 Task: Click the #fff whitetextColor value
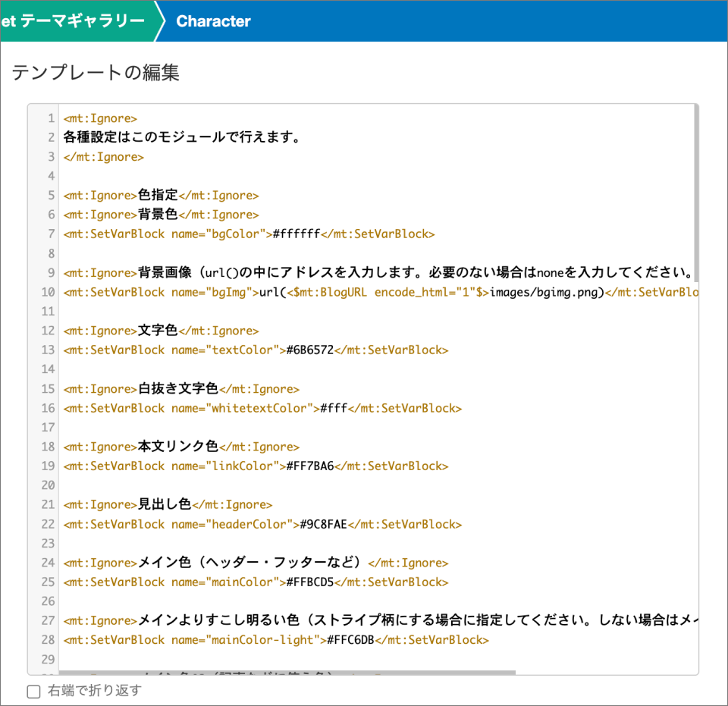(x=333, y=408)
